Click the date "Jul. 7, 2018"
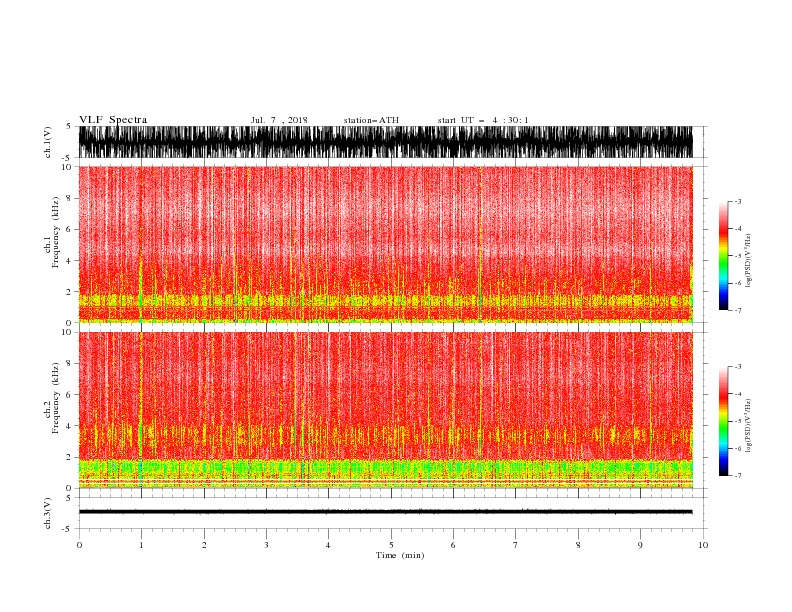The width and height of the screenshot is (792, 612). (x=279, y=120)
